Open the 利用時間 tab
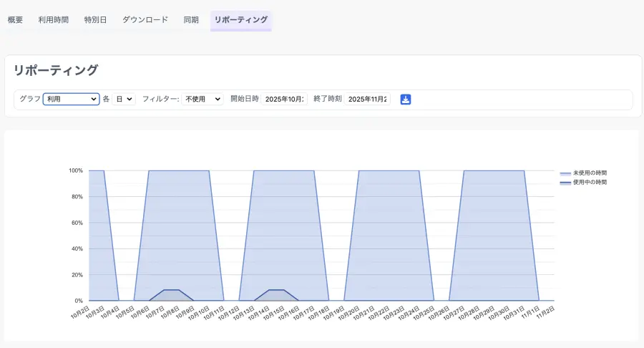The height and width of the screenshot is (348, 644). [54, 20]
